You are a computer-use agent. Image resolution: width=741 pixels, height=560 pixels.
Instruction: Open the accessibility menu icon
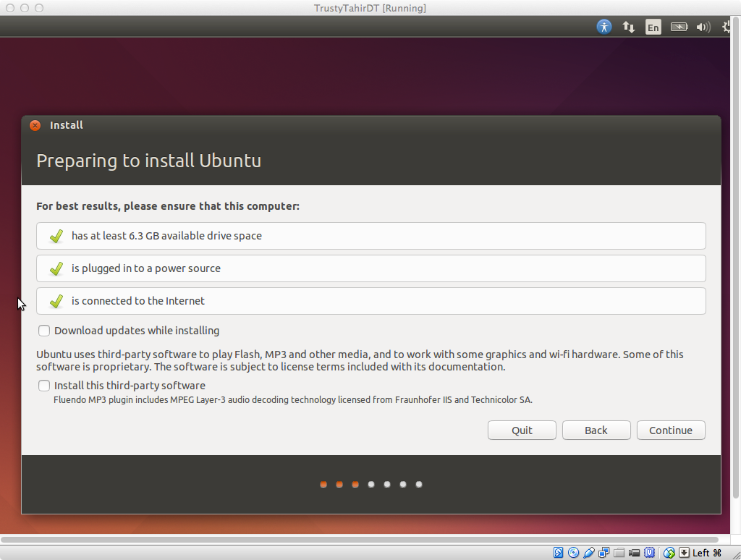tap(604, 27)
